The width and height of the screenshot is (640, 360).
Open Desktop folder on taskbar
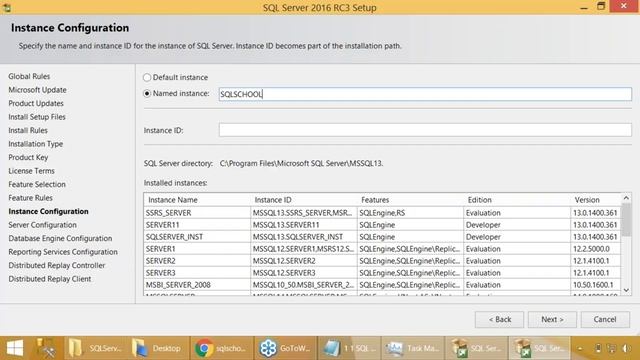(x=158, y=348)
